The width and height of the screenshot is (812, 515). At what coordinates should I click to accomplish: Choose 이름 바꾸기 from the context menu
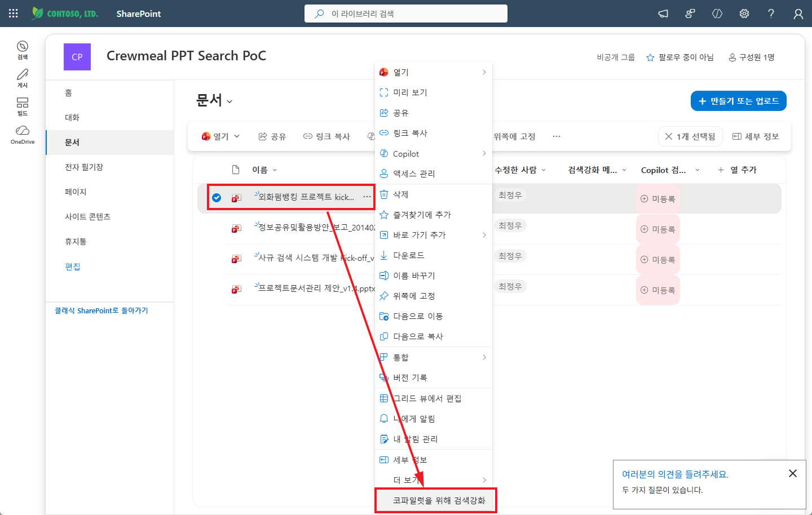pos(434,276)
